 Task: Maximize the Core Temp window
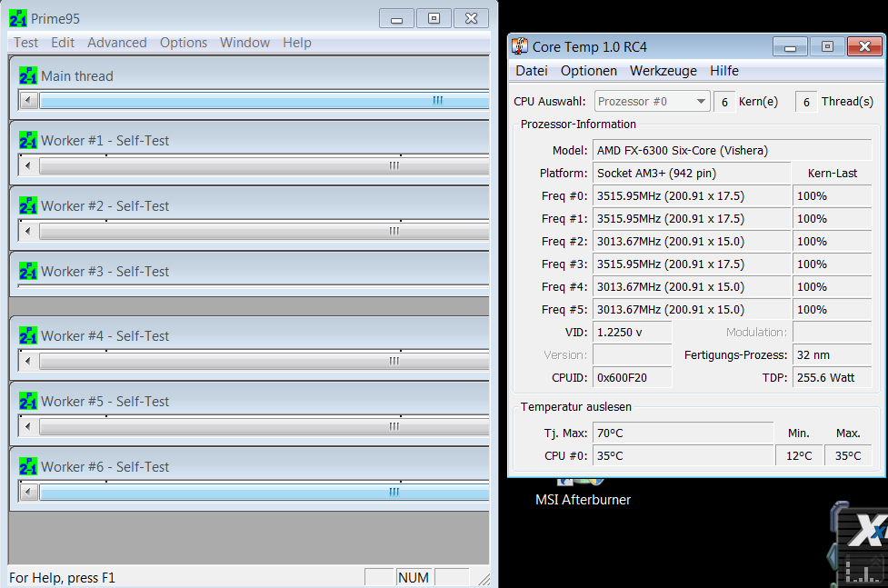click(827, 47)
